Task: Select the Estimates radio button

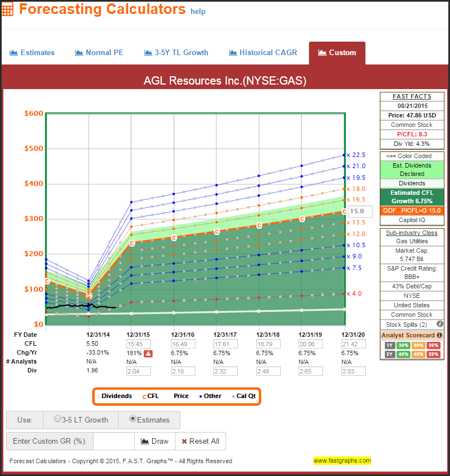Action: tap(133, 420)
